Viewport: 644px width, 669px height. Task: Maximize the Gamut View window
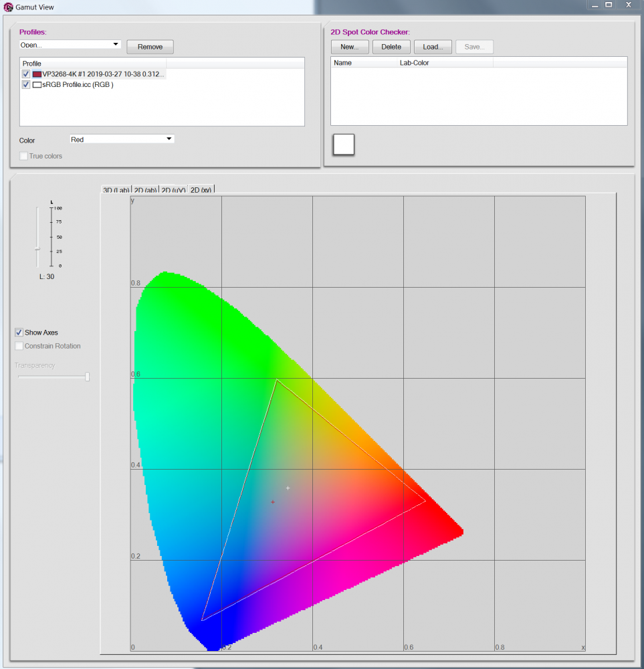[609, 5]
